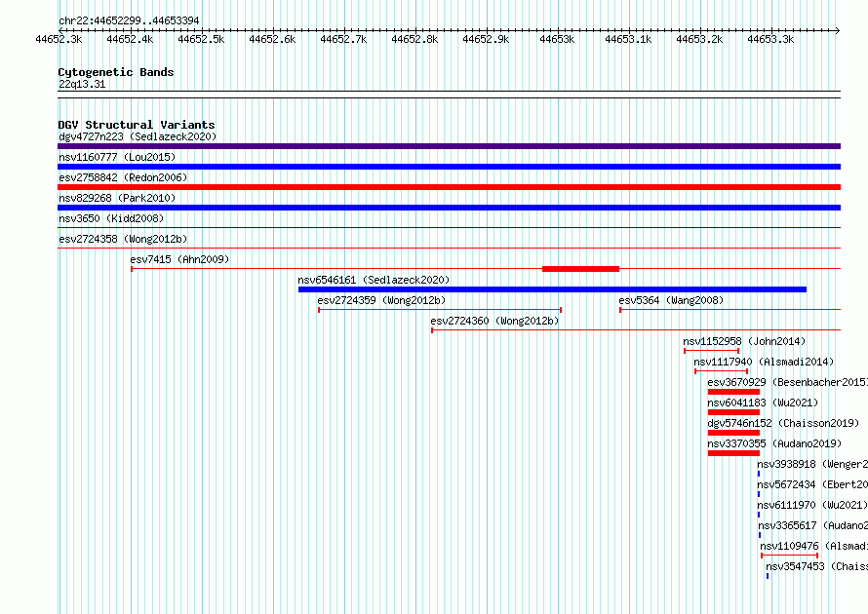Click the 22q13.31 cytogenetic band label

pyautogui.click(x=82, y=84)
